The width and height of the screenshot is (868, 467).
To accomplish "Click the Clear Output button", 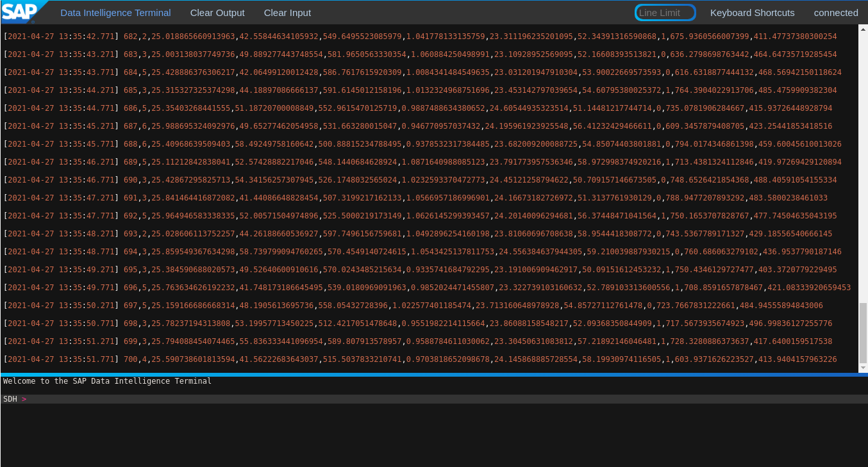I will click(x=217, y=13).
